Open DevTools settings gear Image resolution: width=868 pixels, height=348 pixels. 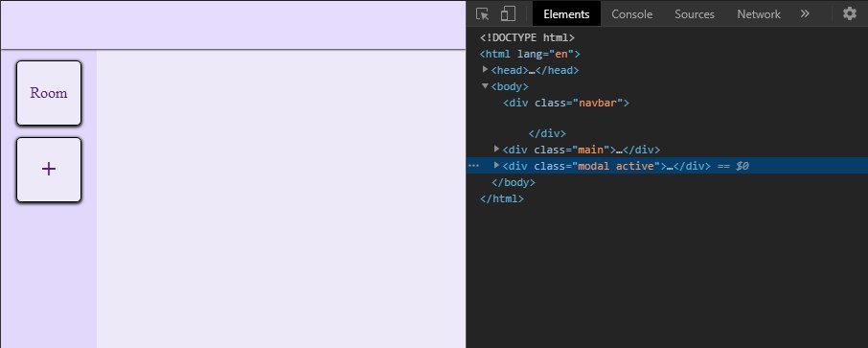(x=849, y=13)
